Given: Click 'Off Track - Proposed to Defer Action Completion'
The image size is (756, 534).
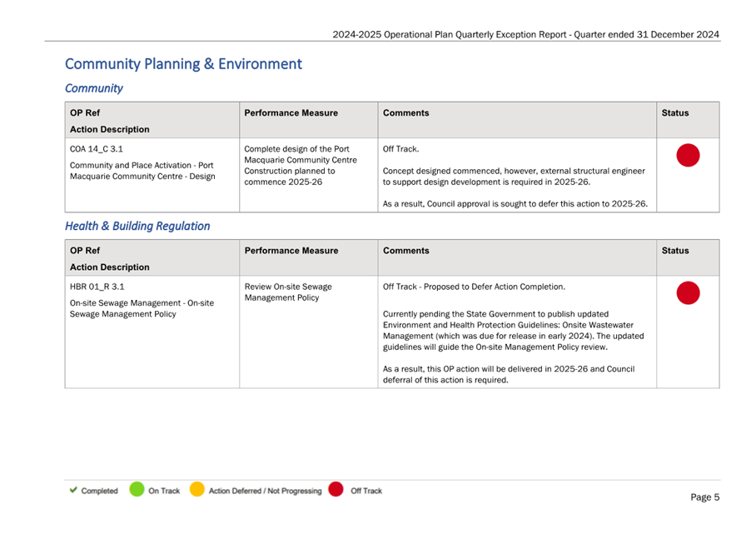Looking at the screenshot, I should pyautogui.click(x=474, y=287).
